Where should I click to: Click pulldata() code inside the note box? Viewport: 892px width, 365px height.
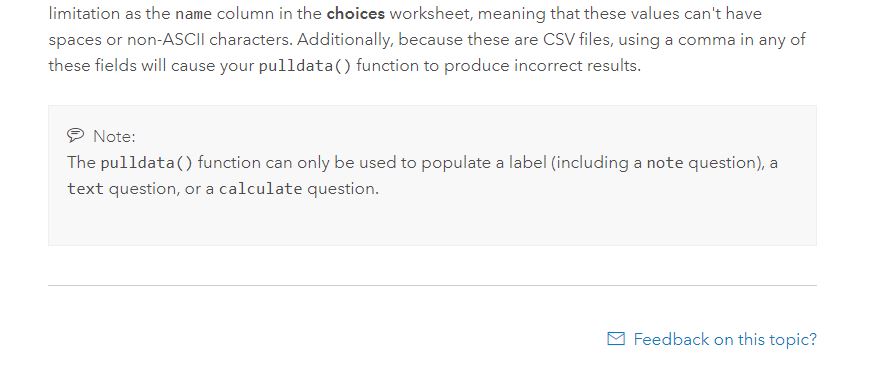[x=147, y=163]
